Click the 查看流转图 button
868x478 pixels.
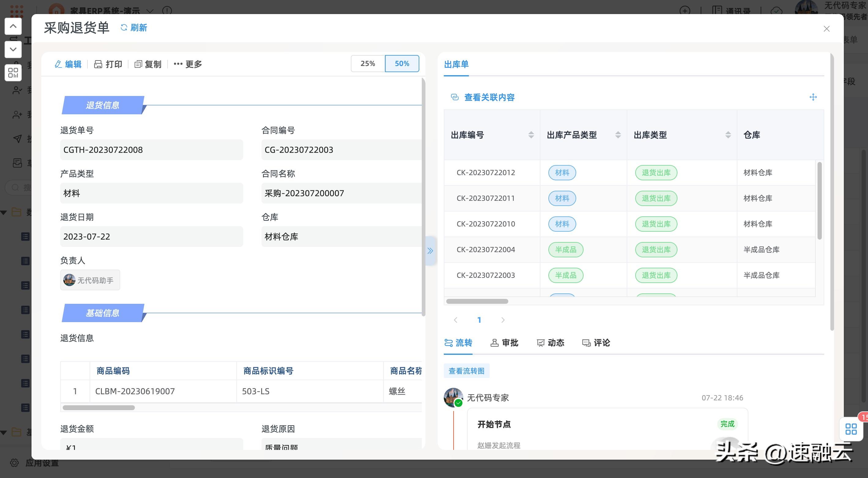pos(466,371)
